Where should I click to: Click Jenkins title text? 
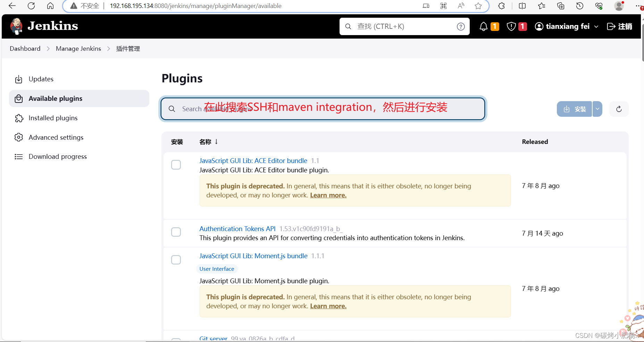(x=53, y=26)
